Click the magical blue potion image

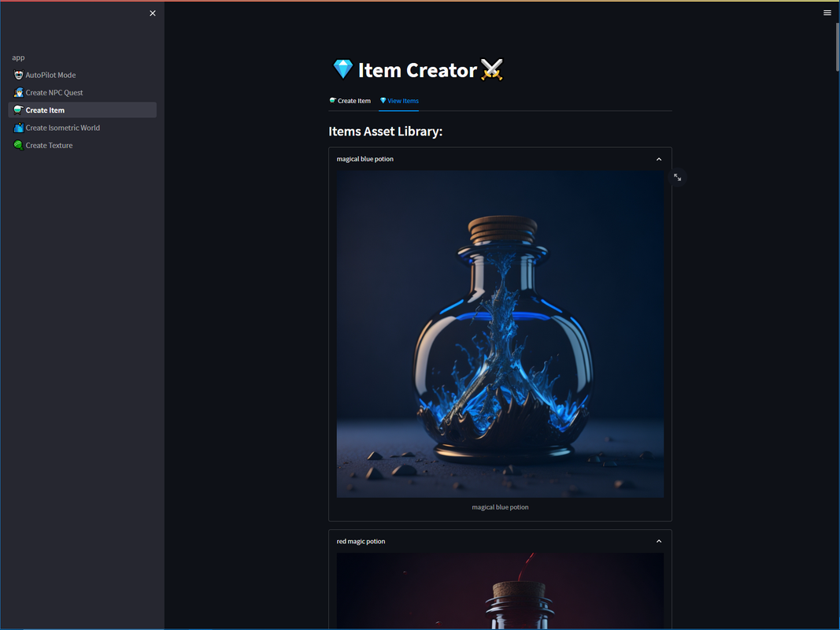tap(500, 334)
